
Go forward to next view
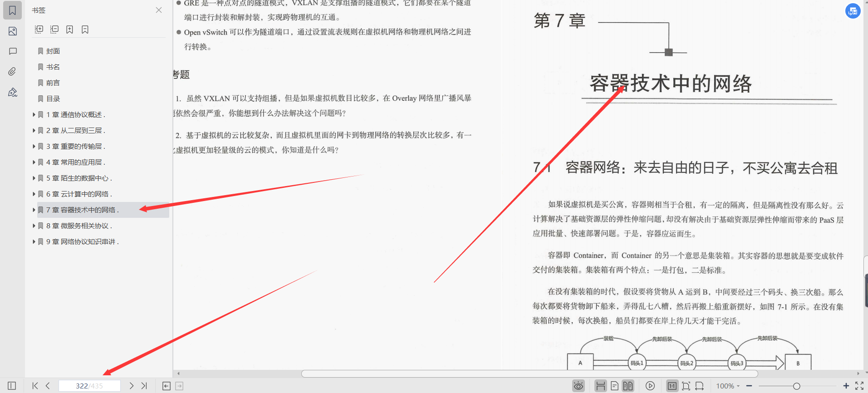point(179,386)
